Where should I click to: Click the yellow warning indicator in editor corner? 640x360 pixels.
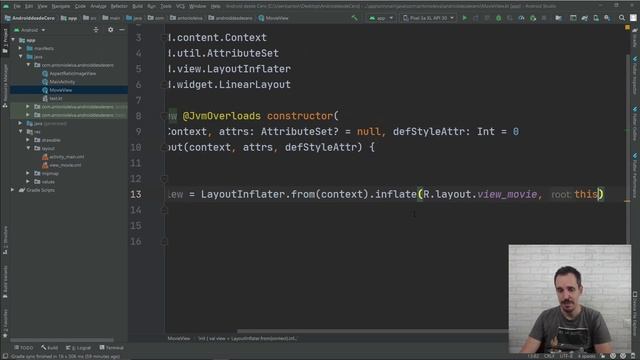[627, 28]
